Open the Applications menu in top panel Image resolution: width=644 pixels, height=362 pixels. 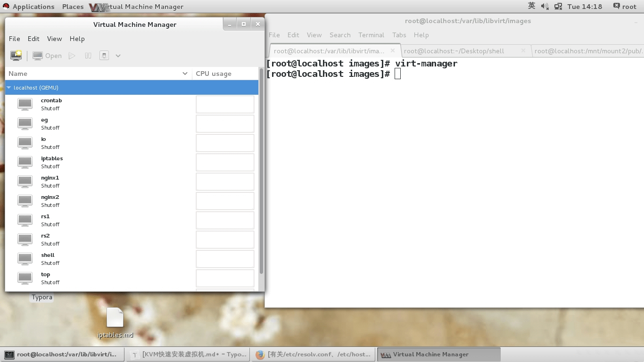[x=28, y=7]
